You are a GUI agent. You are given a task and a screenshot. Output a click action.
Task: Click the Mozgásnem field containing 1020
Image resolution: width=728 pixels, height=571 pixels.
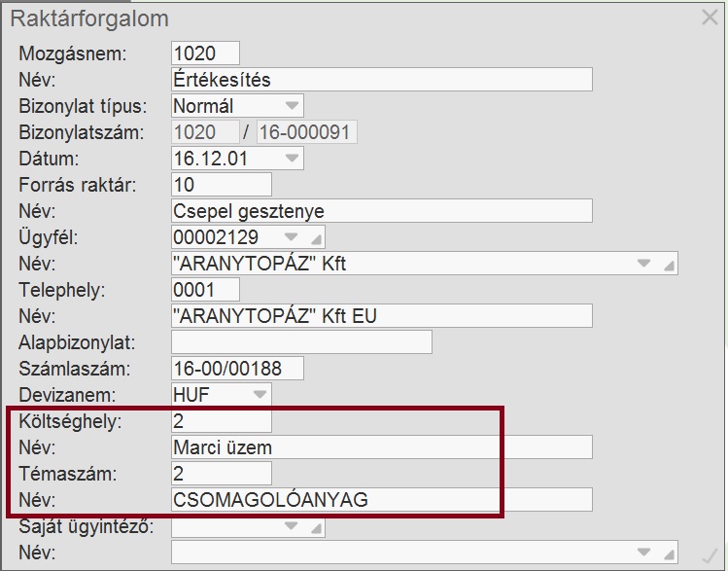point(205,53)
